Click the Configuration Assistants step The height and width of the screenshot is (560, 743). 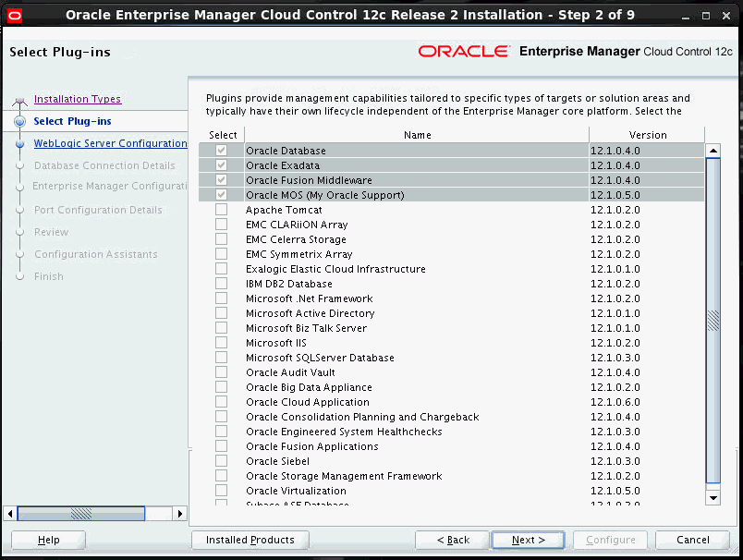[96, 254]
